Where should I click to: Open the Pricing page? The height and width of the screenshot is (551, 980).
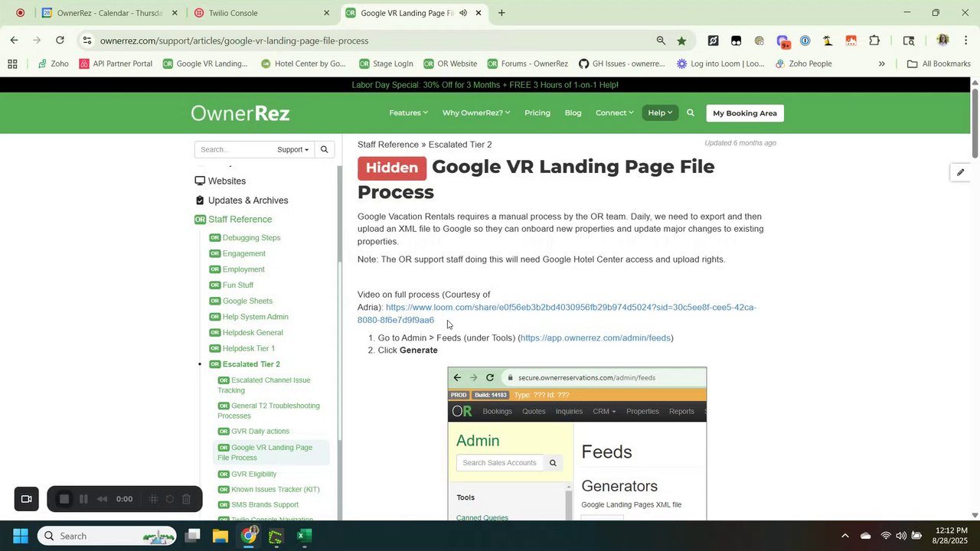pos(537,113)
